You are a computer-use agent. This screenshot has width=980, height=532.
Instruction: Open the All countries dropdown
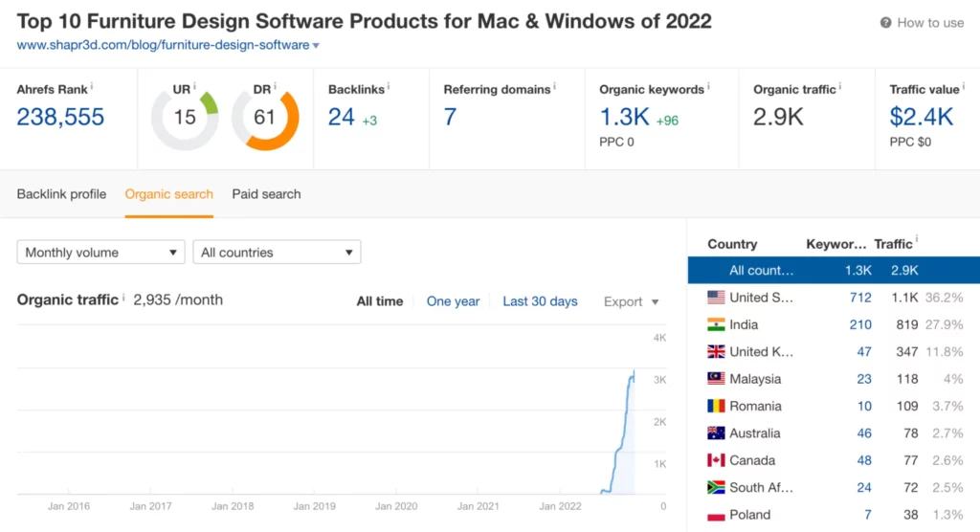(x=277, y=253)
